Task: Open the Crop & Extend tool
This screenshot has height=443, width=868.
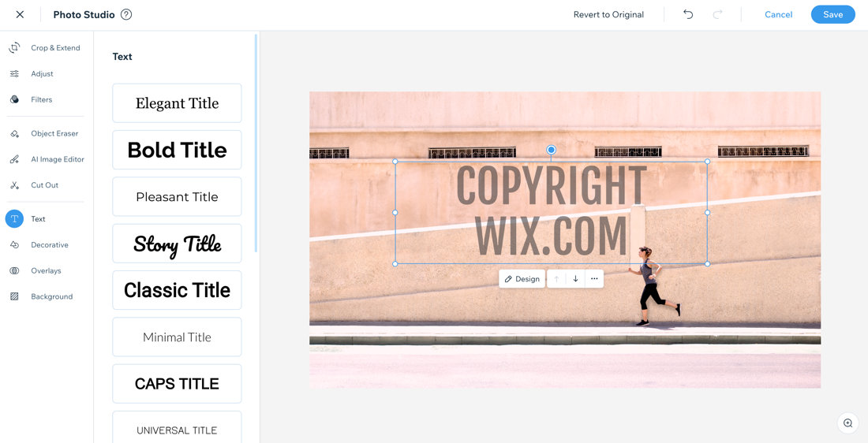Action: click(x=44, y=48)
